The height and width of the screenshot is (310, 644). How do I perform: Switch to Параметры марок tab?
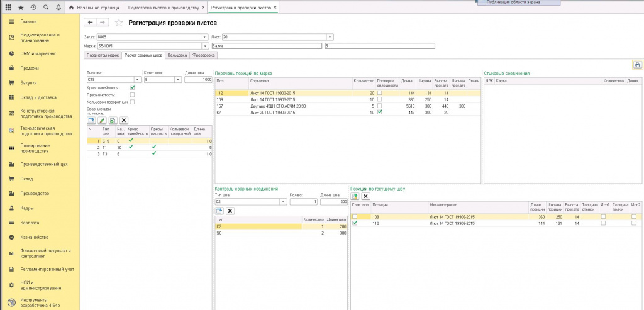(103, 55)
